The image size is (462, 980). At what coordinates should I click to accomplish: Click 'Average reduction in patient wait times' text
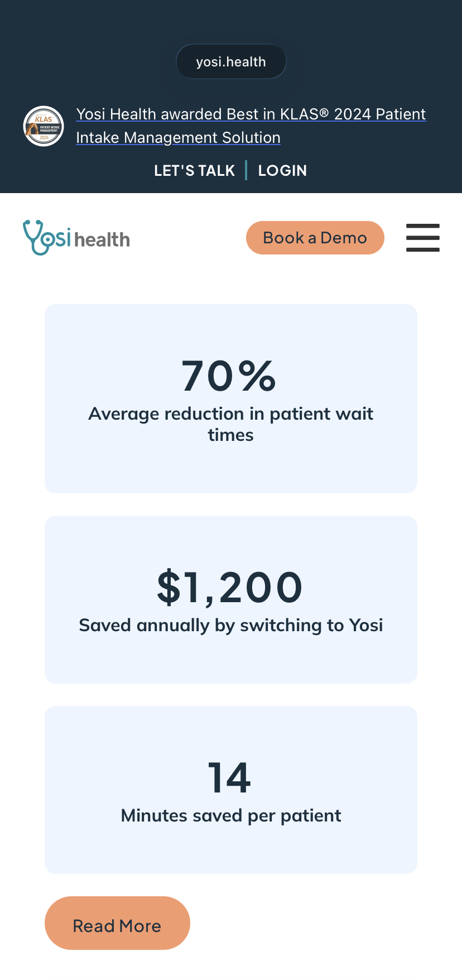231,424
